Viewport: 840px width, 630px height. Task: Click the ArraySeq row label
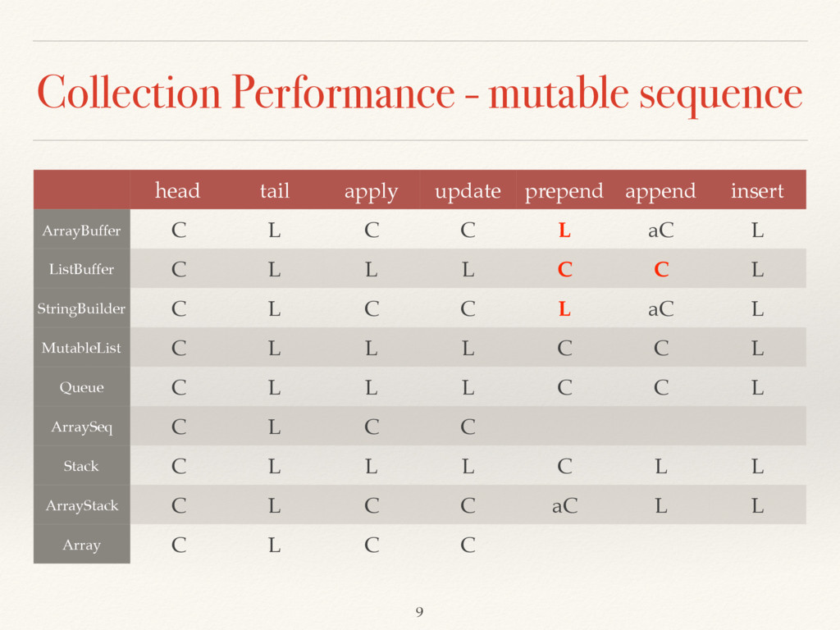click(81, 427)
